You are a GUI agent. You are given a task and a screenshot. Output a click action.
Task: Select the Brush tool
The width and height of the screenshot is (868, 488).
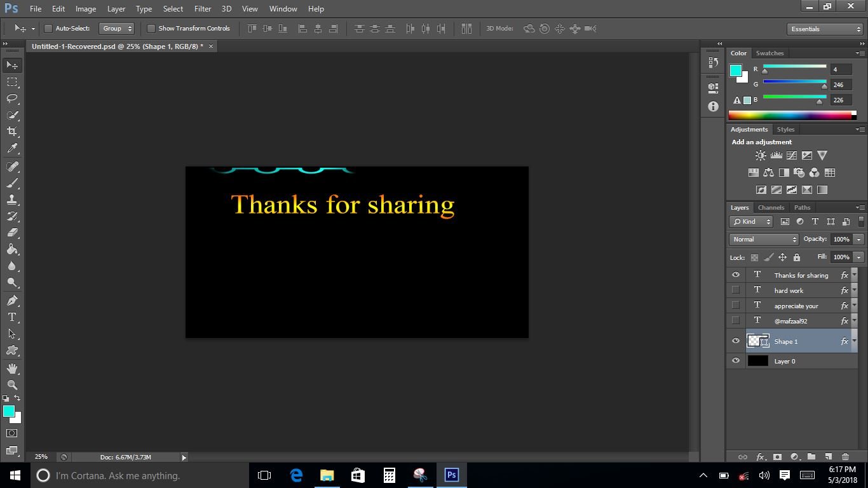(x=12, y=183)
